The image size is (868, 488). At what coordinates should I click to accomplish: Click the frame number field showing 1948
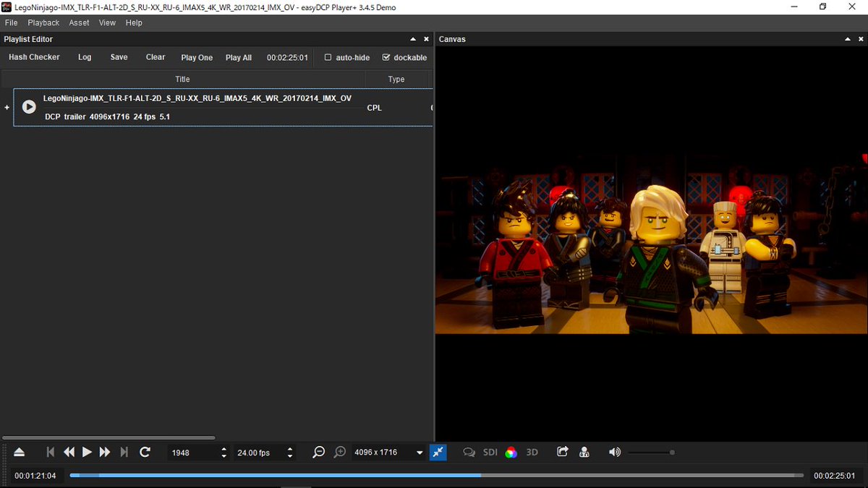(x=193, y=453)
